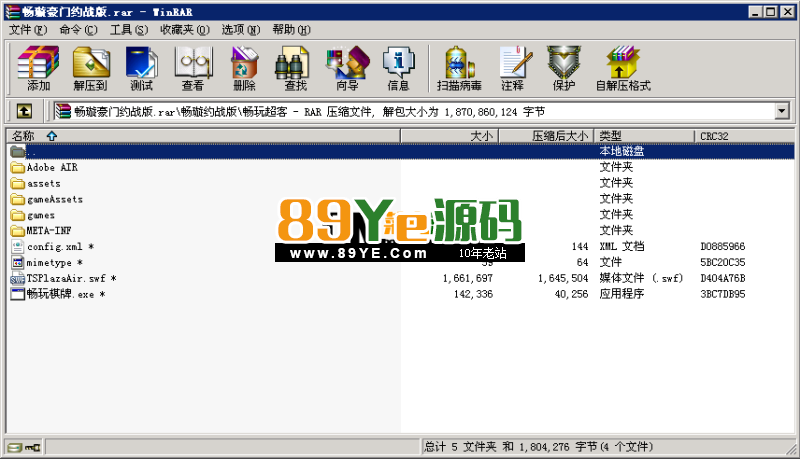Click the WinRAR title bar icon
Image resolution: width=800 pixels, height=459 pixels.
coord(13,12)
